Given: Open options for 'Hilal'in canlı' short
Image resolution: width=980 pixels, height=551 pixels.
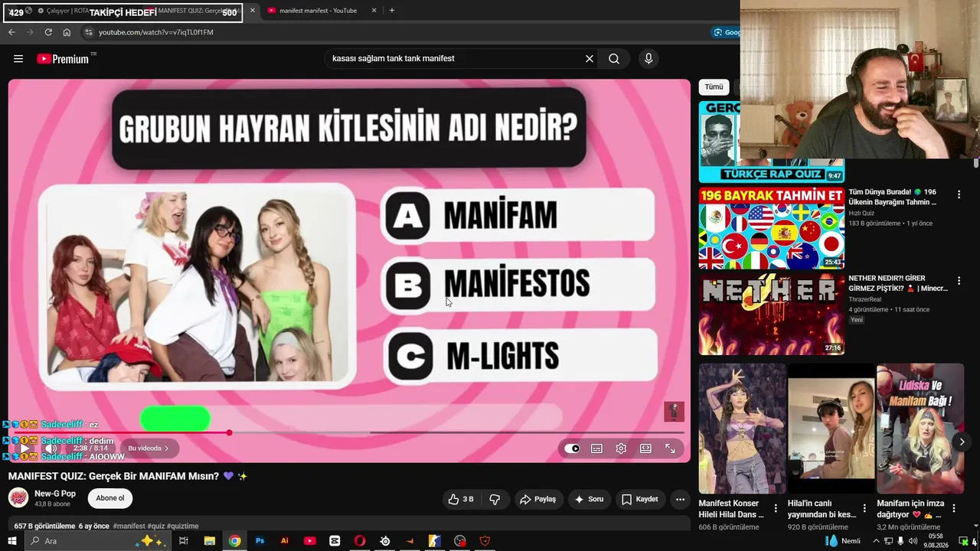Looking at the screenshot, I should (864, 508).
